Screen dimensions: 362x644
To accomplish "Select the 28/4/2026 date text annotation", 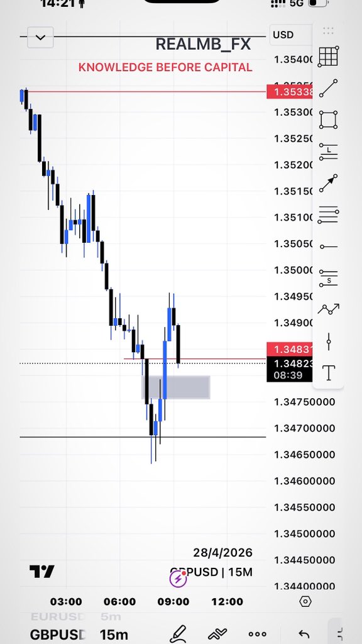I will pos(223,553).
